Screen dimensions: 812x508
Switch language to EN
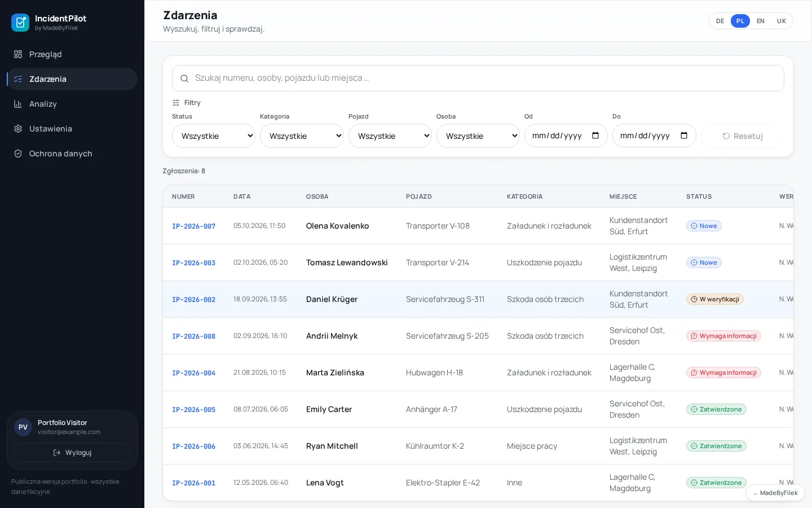coord(761,21)
